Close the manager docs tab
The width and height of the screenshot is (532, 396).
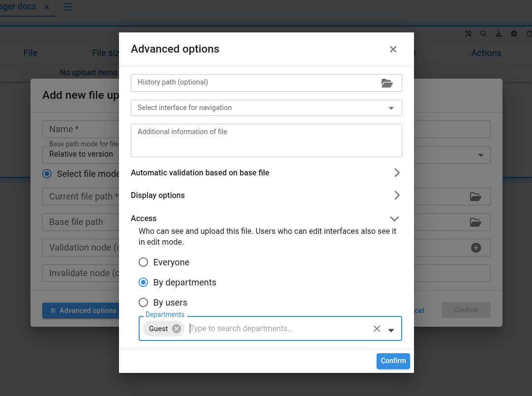coord(47,7)
